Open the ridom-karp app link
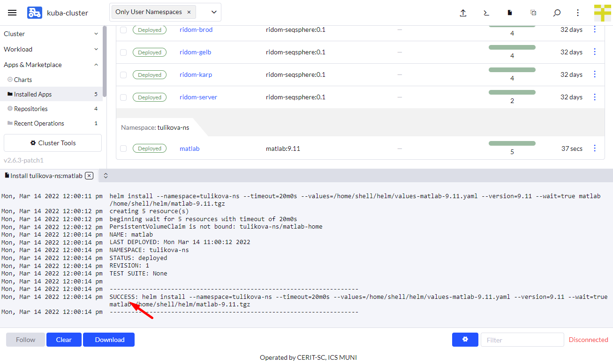Image resolution: width=613 pixels, height=364 pixels. coord(196,74)
